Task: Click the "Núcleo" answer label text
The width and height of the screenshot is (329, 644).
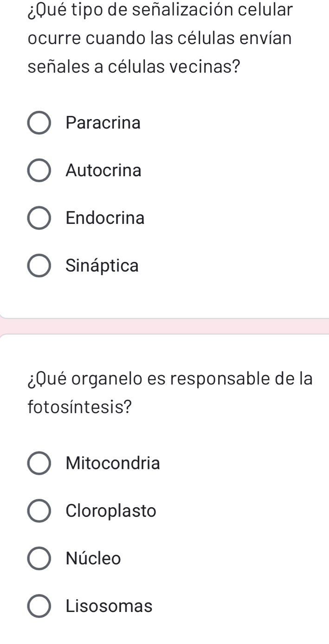Action: 93,558
